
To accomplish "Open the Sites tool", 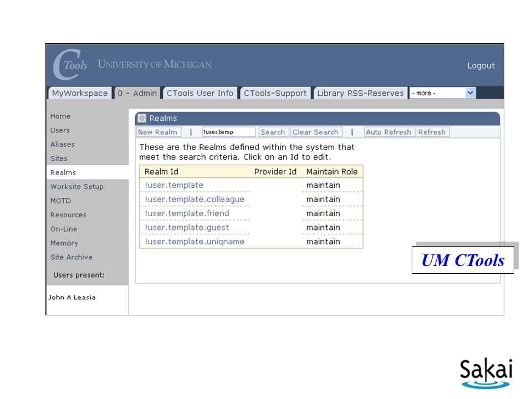I will click(x=59, y=158).
